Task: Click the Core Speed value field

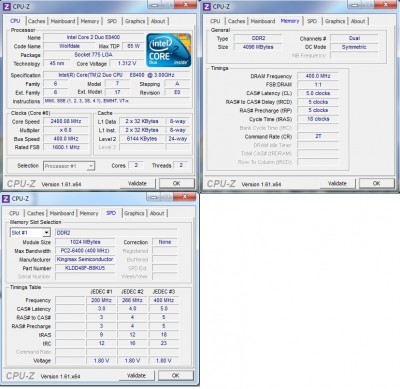Action: pos(66,121)
